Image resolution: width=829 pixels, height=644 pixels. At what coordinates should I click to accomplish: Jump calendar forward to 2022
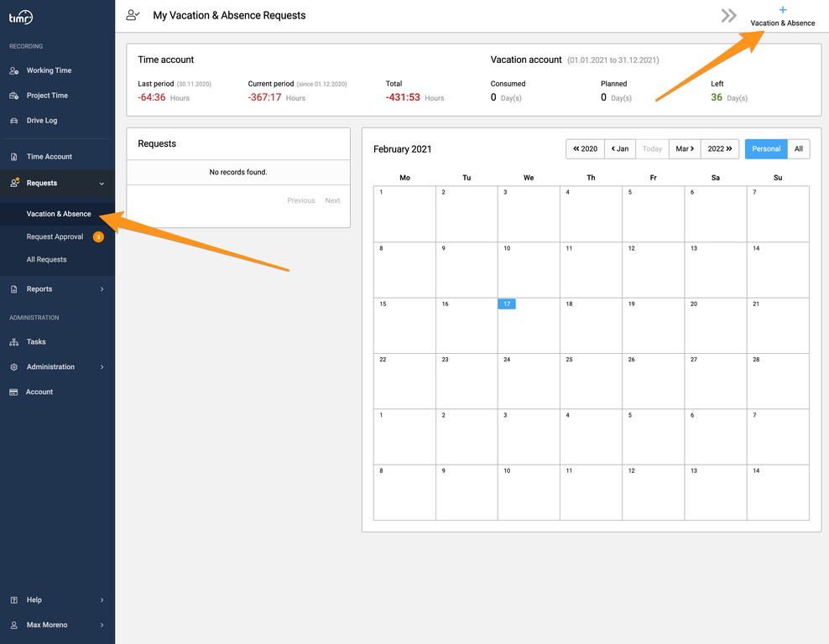tap(720, 149)
